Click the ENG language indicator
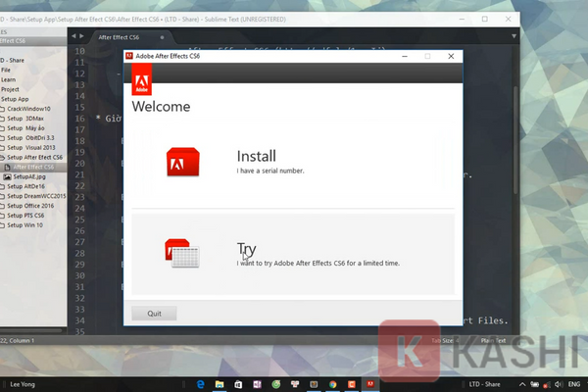588x392 pixels. tap(570, 384)
